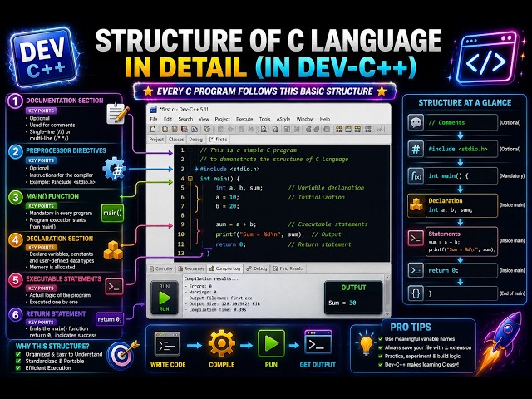Image resolution: width=532 pixels, height=399 pixels.
Task: Click the orange COMPILE gear workflow icon
Action: pos(222,343)
